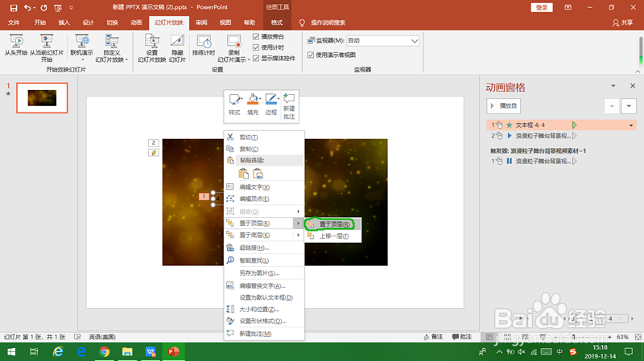Move animation down in Animation Pane
The width and height of the screenshot is (644, 361).
(x=629, y=106)
